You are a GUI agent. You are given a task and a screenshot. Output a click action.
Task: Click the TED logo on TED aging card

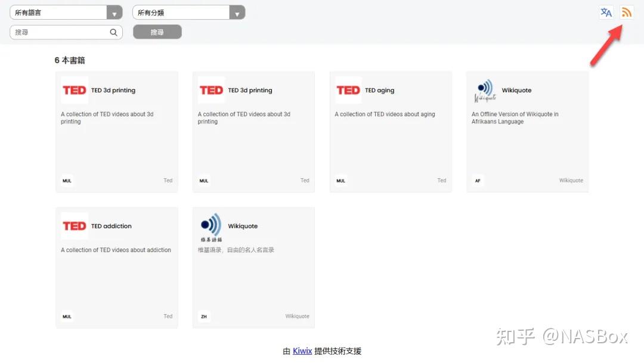coord(348,91)
